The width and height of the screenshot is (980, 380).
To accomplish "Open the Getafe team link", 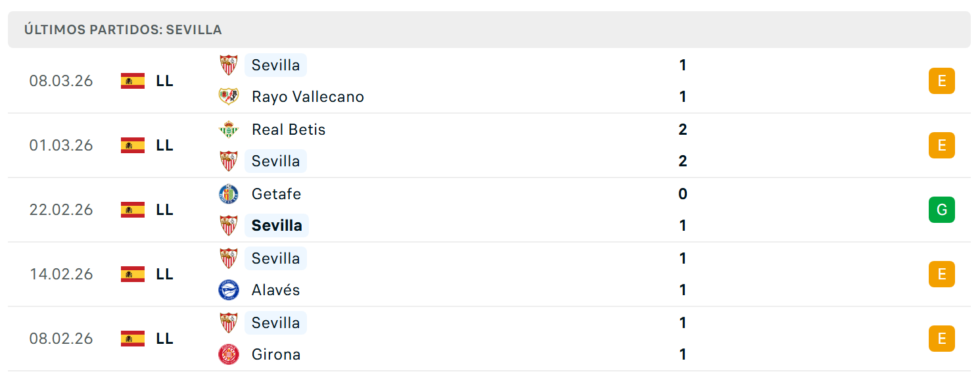I will tap(276, 194).
